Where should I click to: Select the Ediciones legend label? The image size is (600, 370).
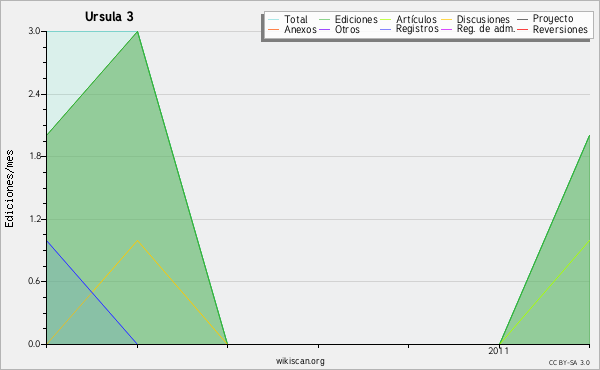(356, 19)
